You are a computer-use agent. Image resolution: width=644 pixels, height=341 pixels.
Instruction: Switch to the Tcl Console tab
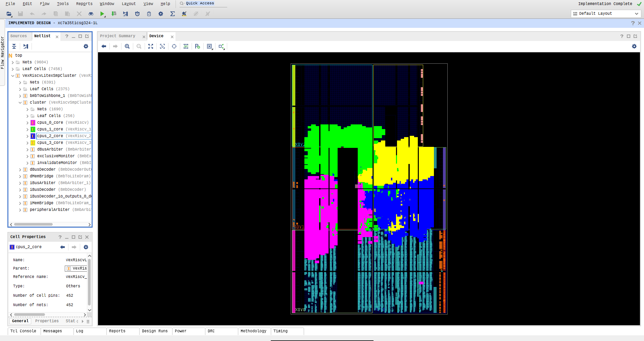point(23,331)
